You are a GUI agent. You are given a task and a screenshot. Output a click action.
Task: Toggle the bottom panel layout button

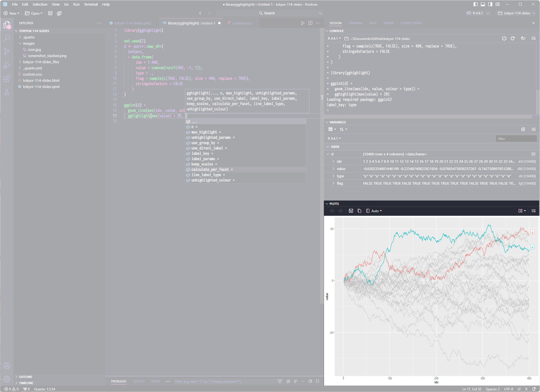483,4
